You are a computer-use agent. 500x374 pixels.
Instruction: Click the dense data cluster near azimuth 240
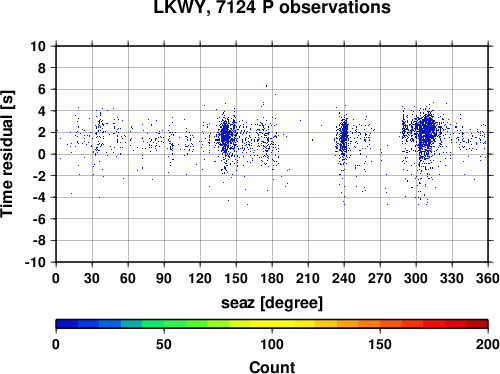344,133
